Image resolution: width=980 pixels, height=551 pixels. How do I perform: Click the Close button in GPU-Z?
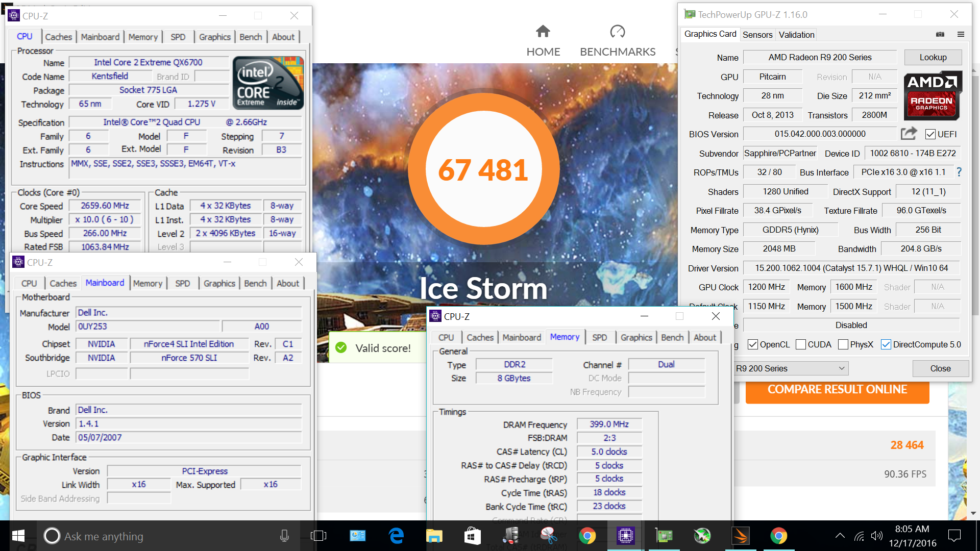940,368
